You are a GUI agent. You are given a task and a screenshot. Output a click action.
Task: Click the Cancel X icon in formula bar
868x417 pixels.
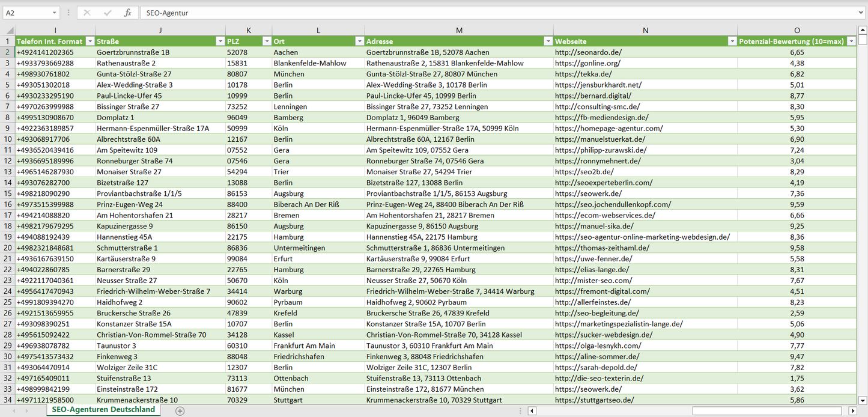pyautogui.click(x=87, y=13)
